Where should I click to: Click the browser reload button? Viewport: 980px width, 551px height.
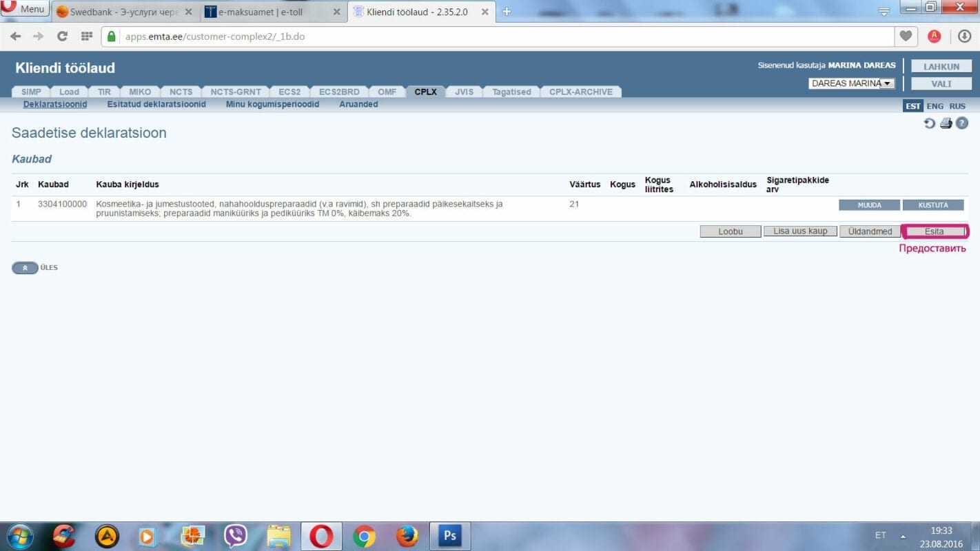click(x=62, y=37)
